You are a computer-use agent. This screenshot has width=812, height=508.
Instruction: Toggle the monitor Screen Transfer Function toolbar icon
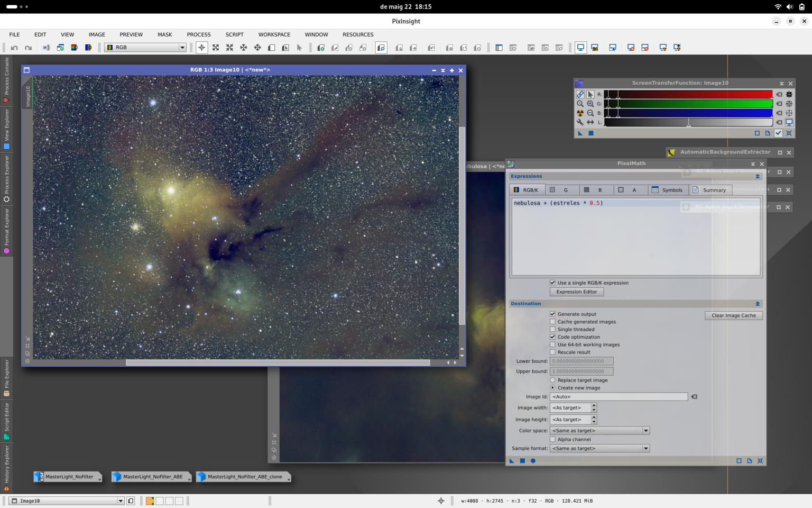(580, 48)
